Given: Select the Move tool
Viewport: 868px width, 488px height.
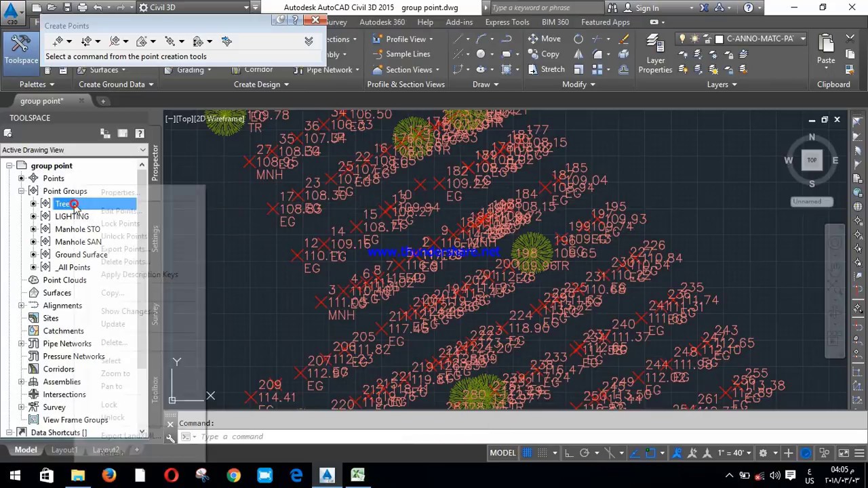Looking at the screenshot, I should tap(544, 39).
